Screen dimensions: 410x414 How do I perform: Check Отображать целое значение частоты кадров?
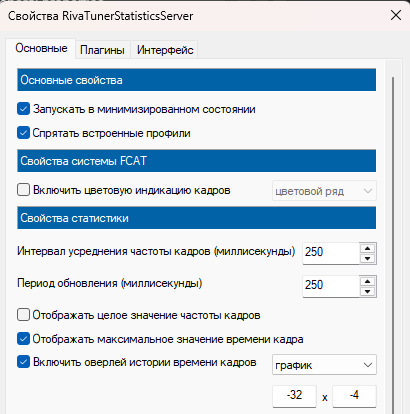click(23, 315)
